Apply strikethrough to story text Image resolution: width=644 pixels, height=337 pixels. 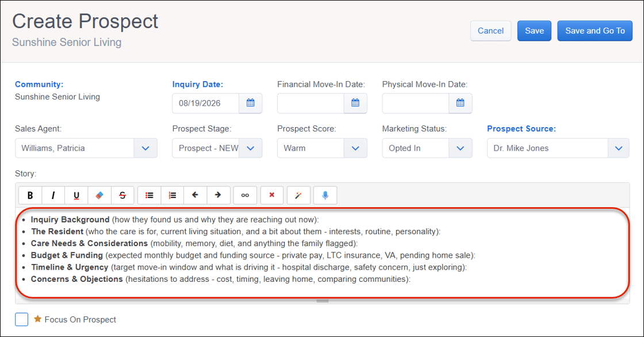coord(122,195)
